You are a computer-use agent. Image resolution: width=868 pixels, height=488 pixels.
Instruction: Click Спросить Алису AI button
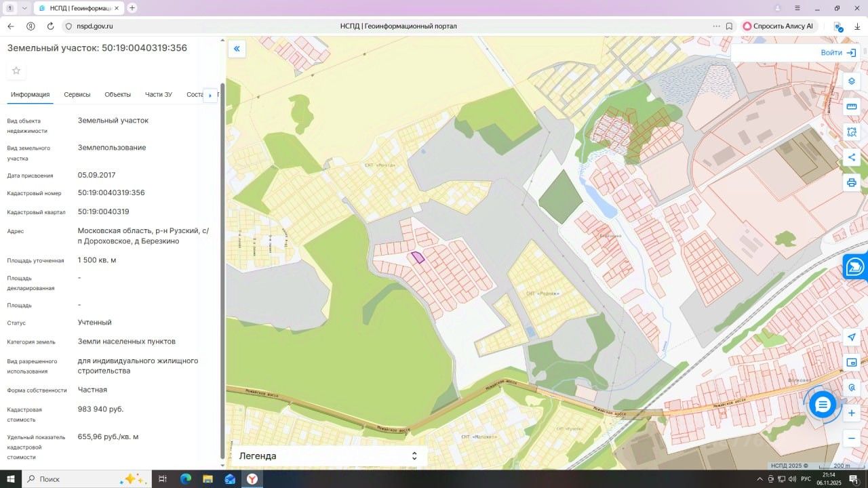(x=778, y=26)
